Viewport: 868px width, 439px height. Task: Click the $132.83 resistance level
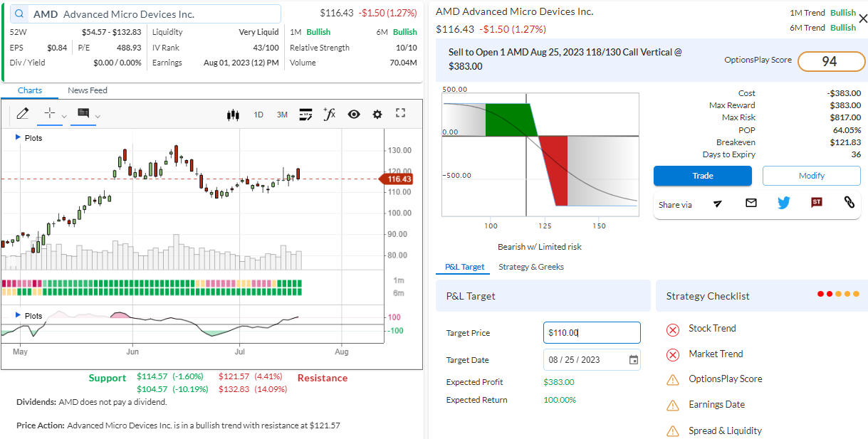coord(234,389)
